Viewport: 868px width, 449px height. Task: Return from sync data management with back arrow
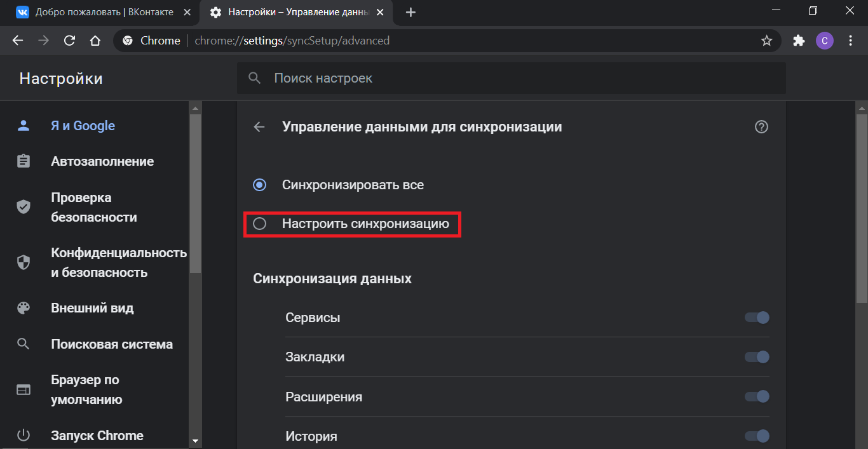[259, 127]
